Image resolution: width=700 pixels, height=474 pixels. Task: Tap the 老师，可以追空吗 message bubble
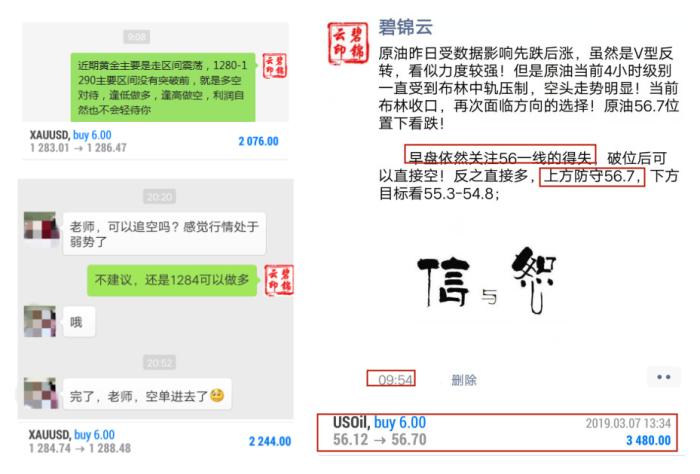[164, 234]
